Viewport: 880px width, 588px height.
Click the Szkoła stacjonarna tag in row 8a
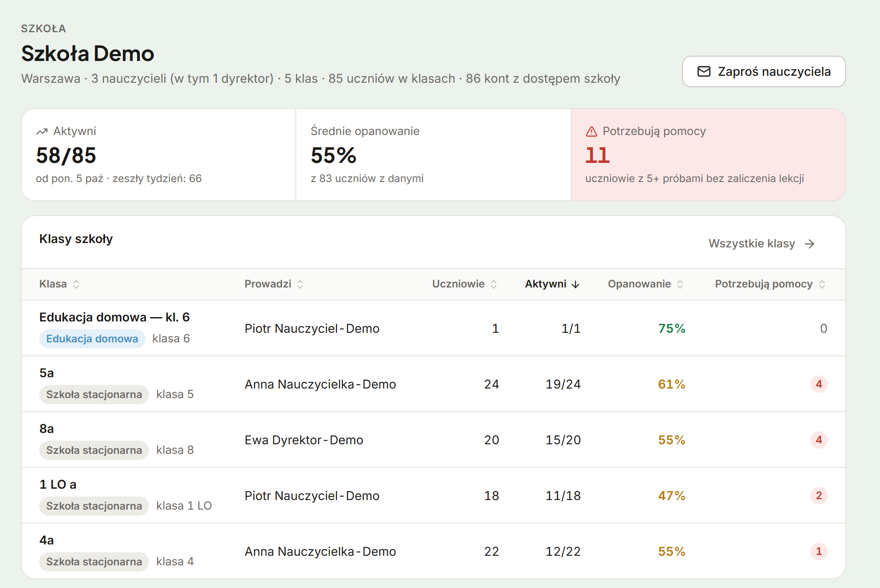(x=94, y=450)
